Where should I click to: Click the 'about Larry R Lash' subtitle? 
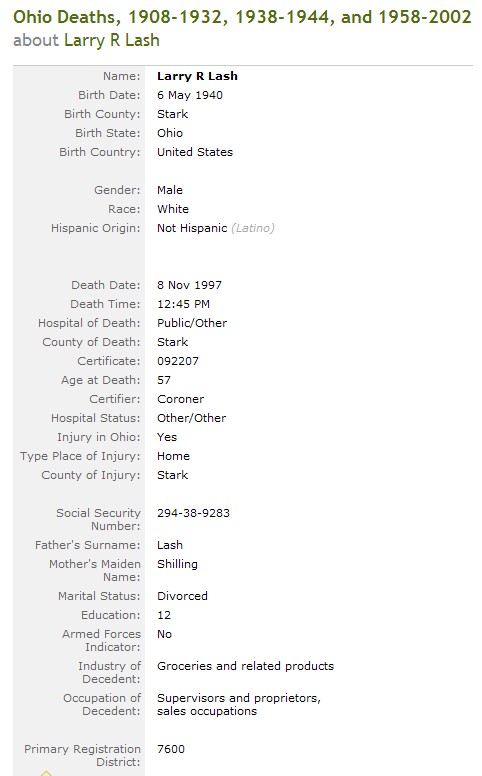[x=86, y=40]
